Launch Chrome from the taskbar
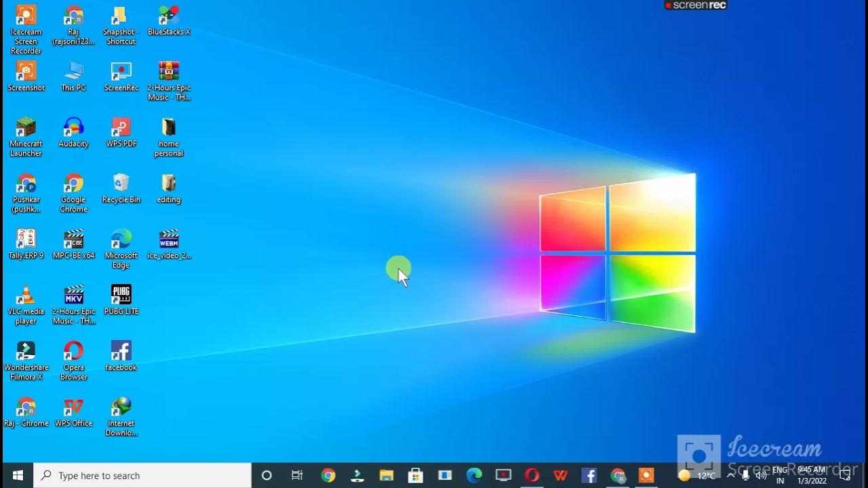The image size is (868, 488). pos(328,476)
